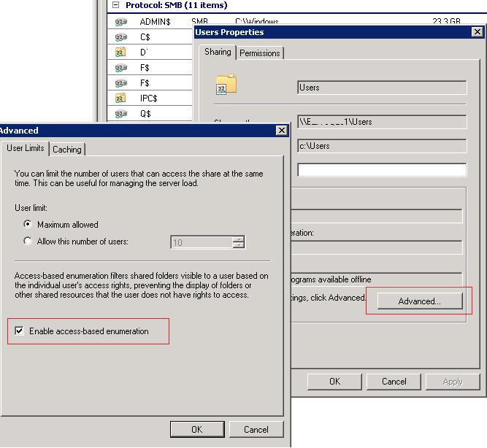Image resolution: width=487 pixels, height=448 pixels.
Task: Click the shared folder icon in Users Properties
Action: click(226, 85)
